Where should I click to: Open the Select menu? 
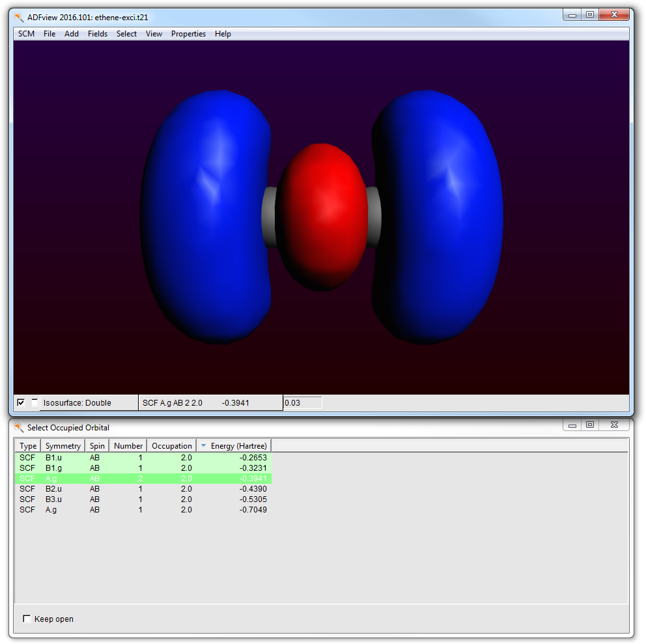(126, 34)
